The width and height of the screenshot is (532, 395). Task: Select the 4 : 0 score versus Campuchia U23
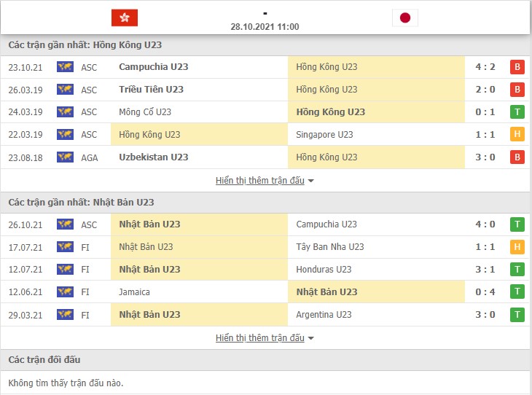(485, 224)
